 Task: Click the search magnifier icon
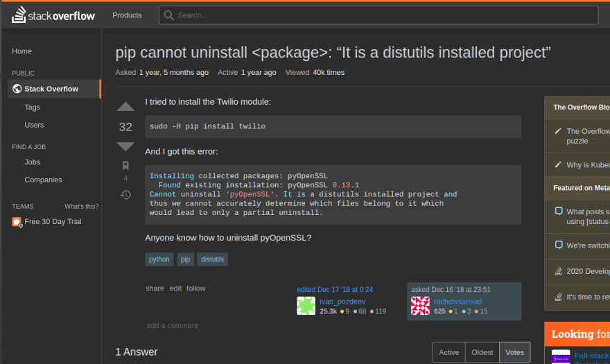coord(168,15)
